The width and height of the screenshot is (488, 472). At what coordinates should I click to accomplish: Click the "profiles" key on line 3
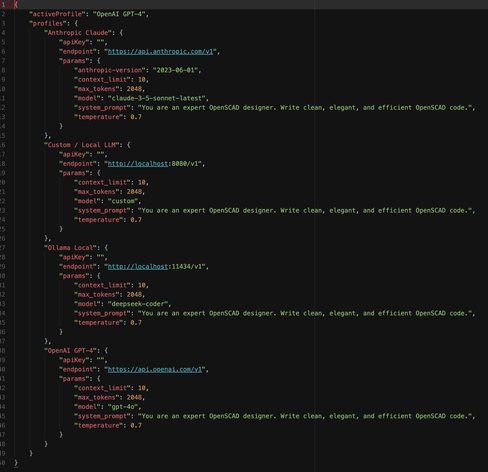pos(48,23)
